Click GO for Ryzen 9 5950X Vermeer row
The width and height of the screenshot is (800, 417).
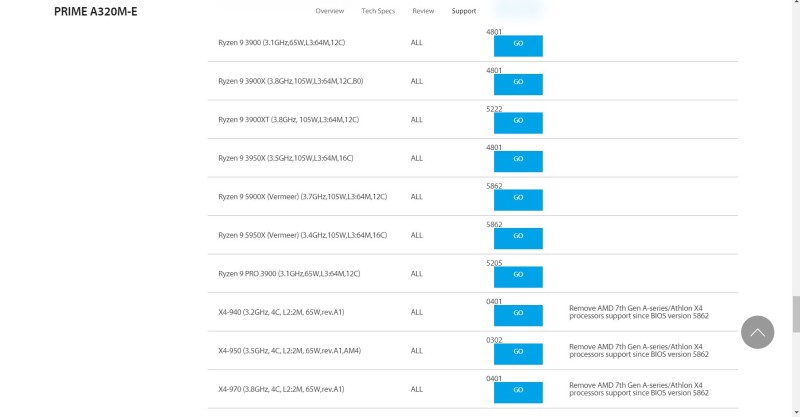518,238
